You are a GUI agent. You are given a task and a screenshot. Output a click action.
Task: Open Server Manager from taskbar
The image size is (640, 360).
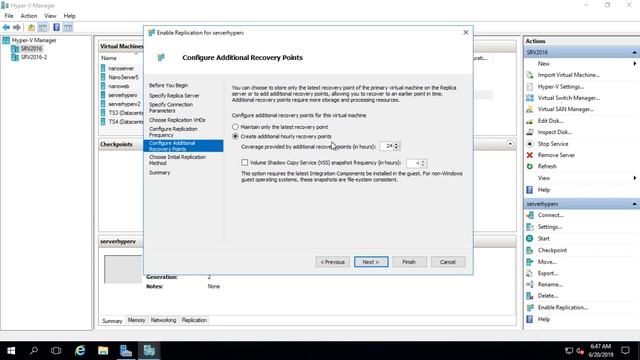(x=126, y=351)
